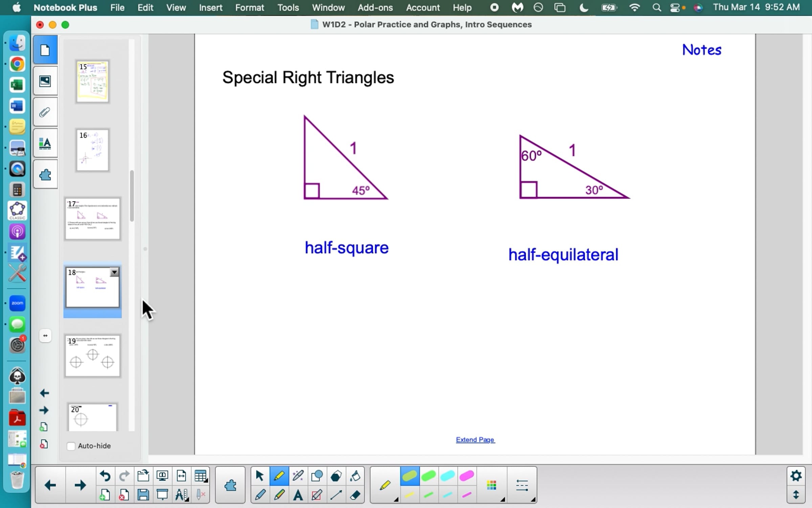Click the Extend Page link
This screenshot has height=508, width=812.
(475, 440)
